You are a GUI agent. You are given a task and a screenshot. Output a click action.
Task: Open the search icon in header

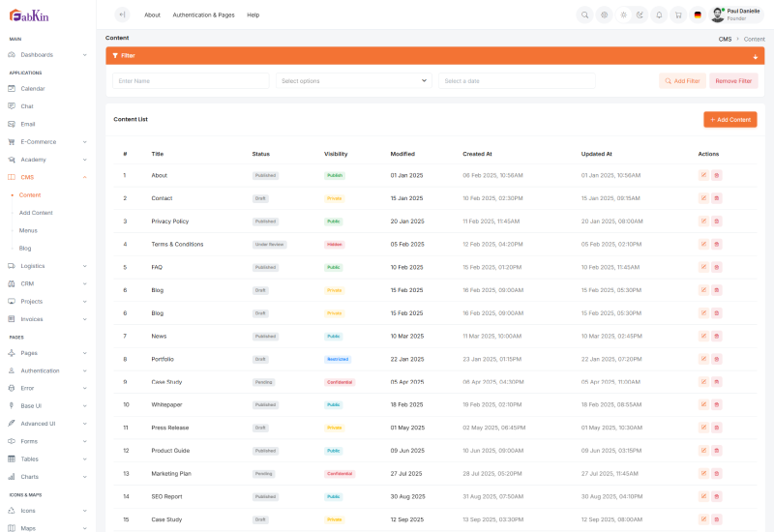point(584,15)
